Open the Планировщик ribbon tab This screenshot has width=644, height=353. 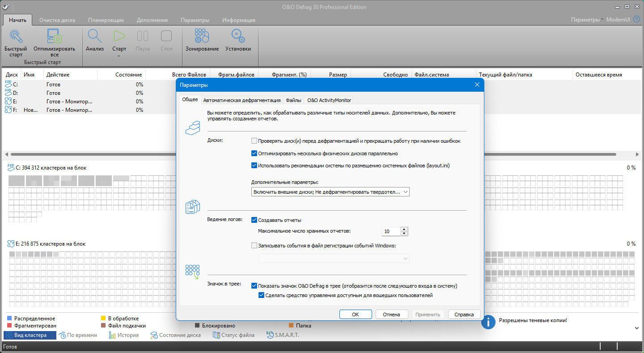click(106, 20)
